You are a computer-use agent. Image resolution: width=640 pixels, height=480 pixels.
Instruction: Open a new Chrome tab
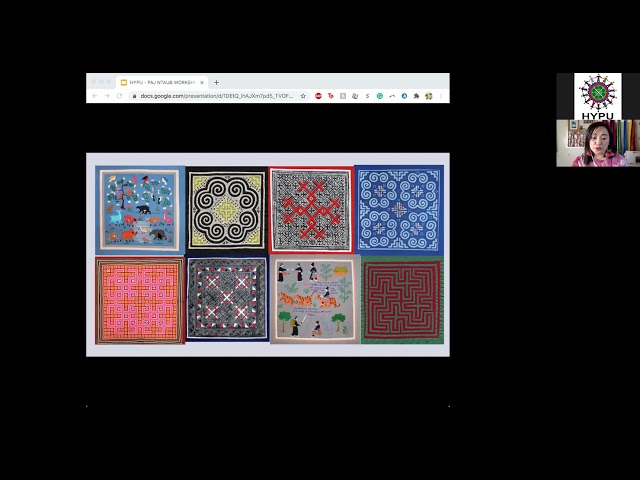tap(216, 82)
